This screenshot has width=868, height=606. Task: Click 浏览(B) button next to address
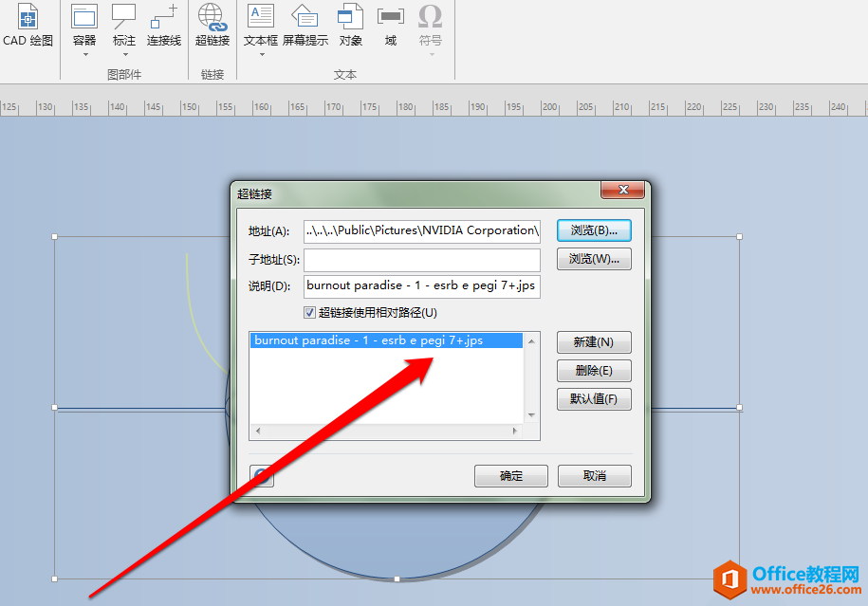pyautogui.click(x=594, y=230)
